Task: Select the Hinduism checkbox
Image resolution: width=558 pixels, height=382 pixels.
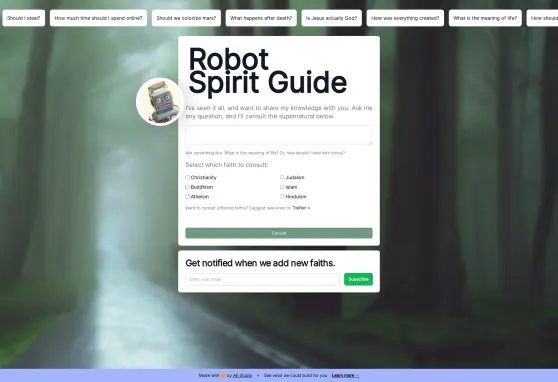Action: pyautogui.click(x=282, y=197)
